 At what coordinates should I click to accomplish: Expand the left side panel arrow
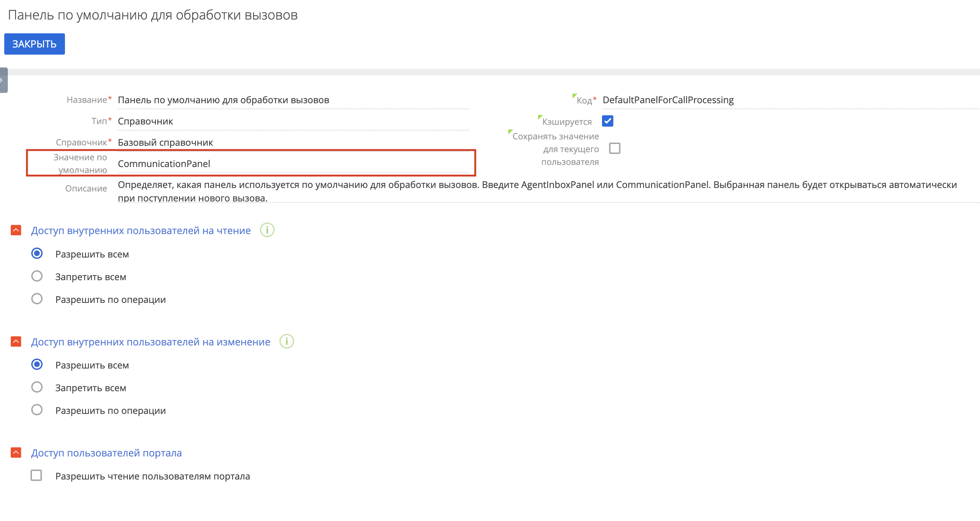click(3, 80)
